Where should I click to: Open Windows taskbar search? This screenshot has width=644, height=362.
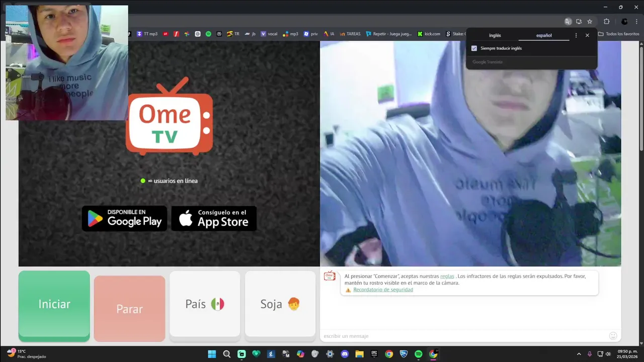[226, 354]
